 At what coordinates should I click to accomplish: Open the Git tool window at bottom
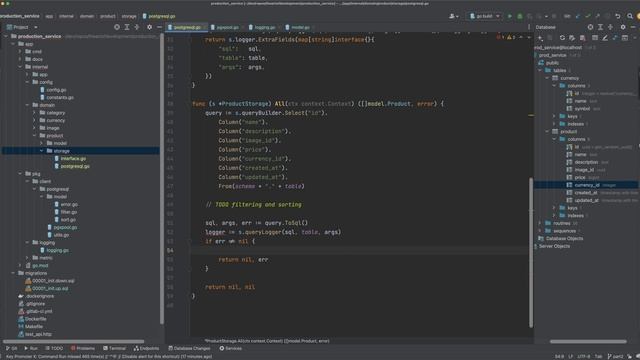point(11,348)
